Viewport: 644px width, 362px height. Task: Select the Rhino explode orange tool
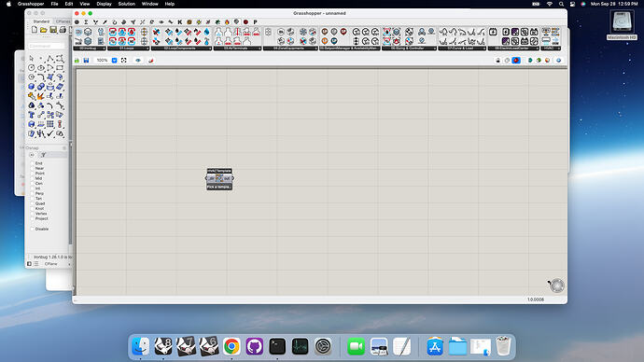[41, 96]
